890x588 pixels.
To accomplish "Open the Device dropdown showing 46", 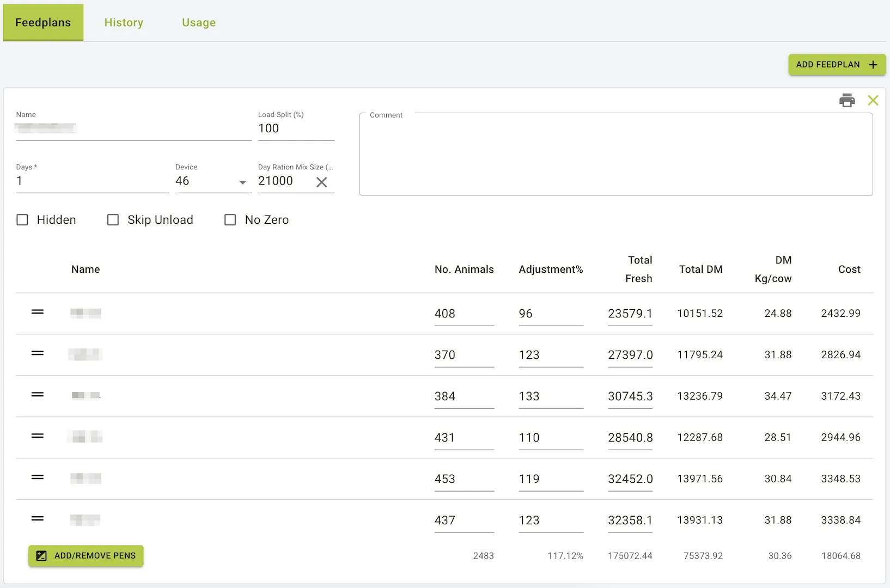I will tap(212, 181).
